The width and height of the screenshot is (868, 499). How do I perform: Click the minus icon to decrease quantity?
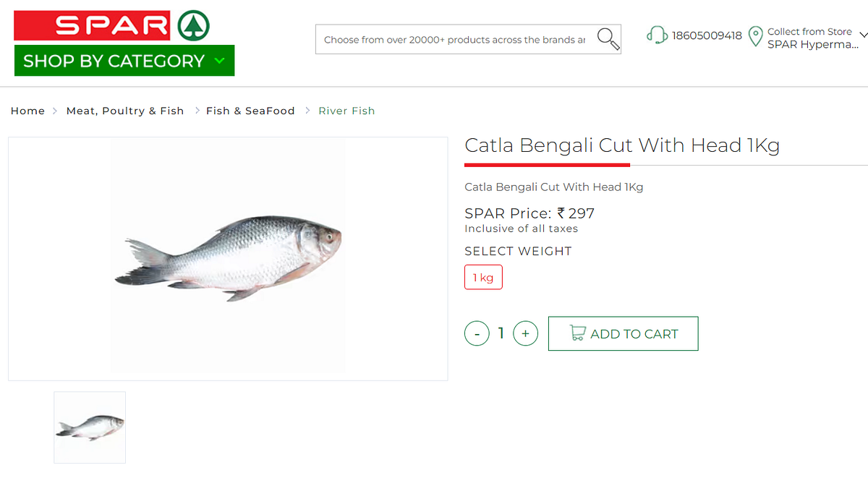(477, 333)
